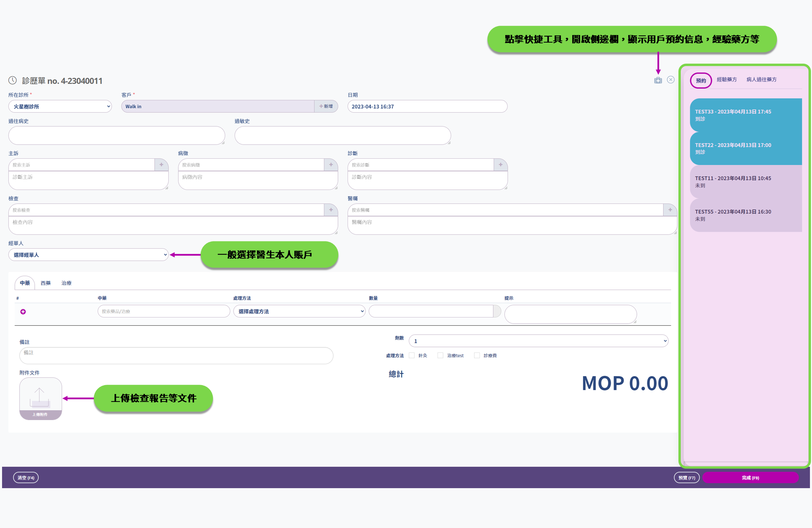Image resolution: width=812 pixels, height=528 pixels.
Task: Open the quick tools medical kit icon
Action: pyautogui.click(x=658, y=80)
